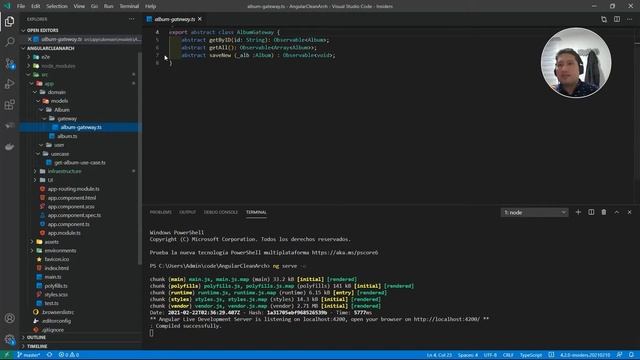Expand the infrastructure folder
The height and width of the screenshot is (360, 640).
click(64, 171)
